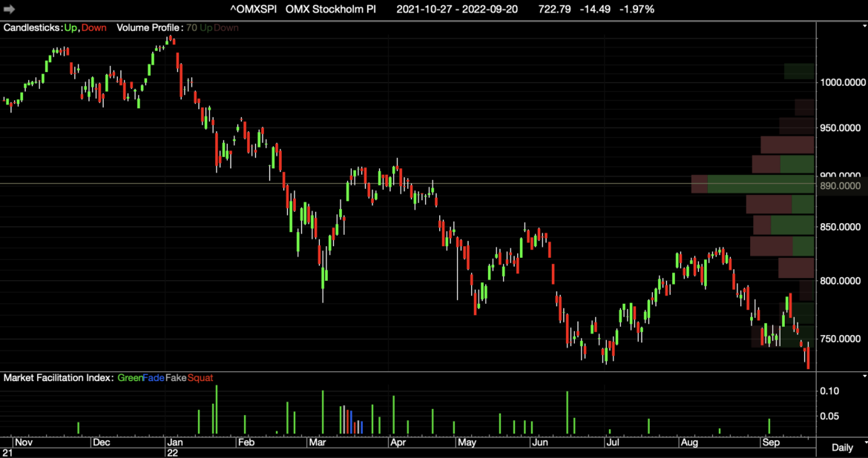The width and height of the screenshot is (868, 458).
Task: Click the Volume Profile Up color label
Action: click(207, 27)
